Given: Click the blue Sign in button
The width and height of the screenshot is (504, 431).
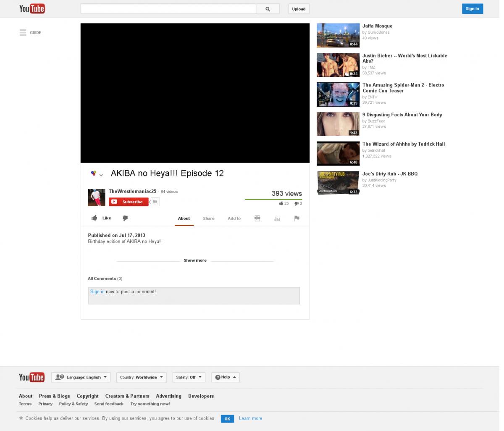Looking at the screenshot, I should [x=472, y=9].
